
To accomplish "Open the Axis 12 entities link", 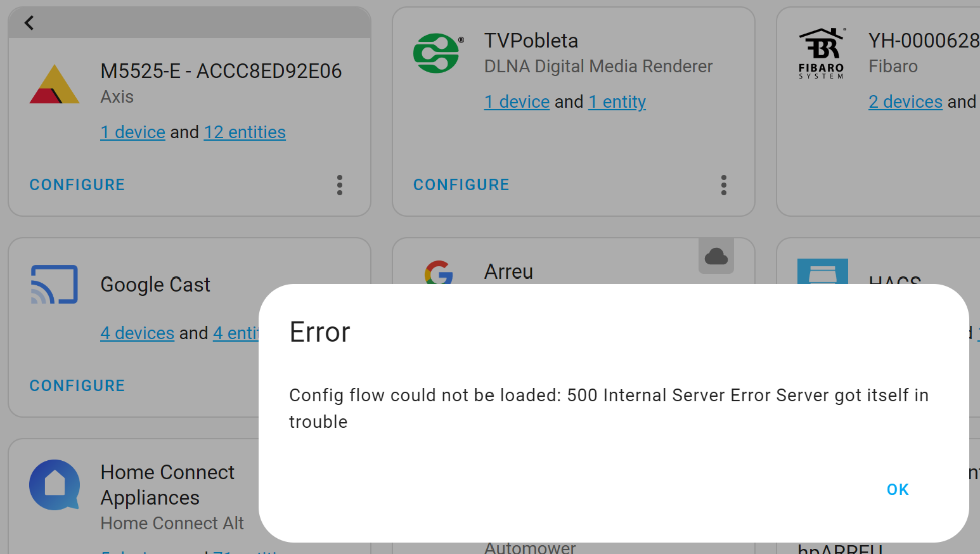I will coord(245,132).
